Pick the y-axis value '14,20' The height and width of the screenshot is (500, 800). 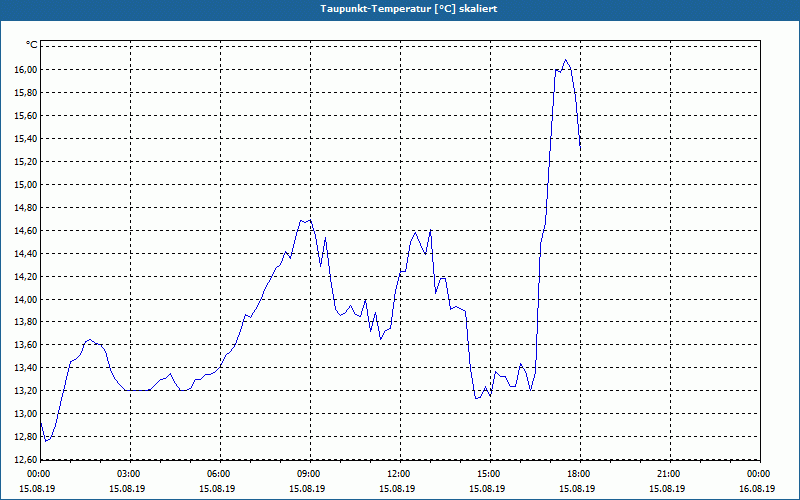pyautogui.click(x=27, y=277)
